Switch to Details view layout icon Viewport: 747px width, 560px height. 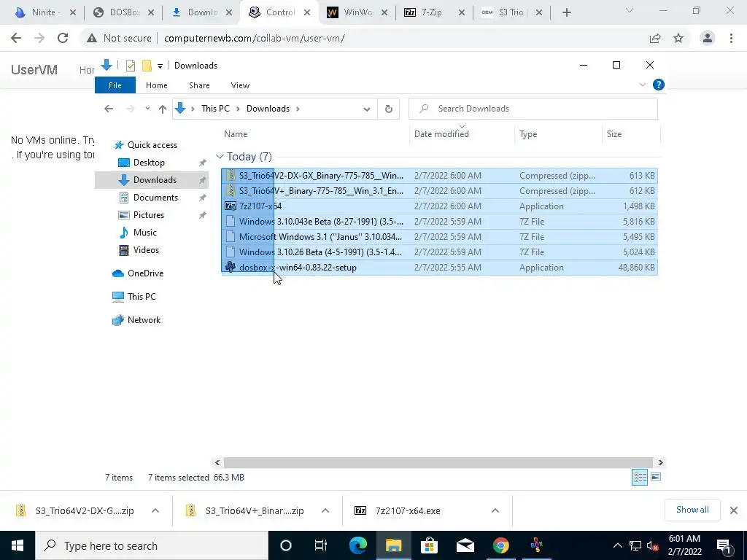[639, 477]
